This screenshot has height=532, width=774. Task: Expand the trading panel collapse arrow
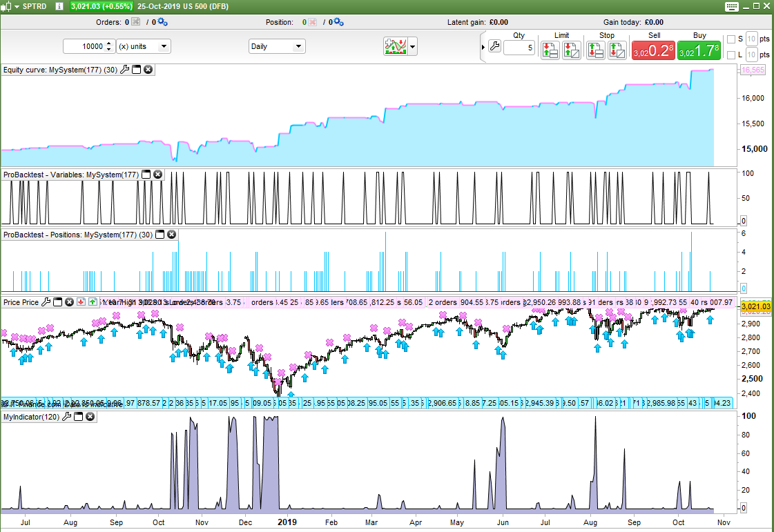(x=483, y=47)
